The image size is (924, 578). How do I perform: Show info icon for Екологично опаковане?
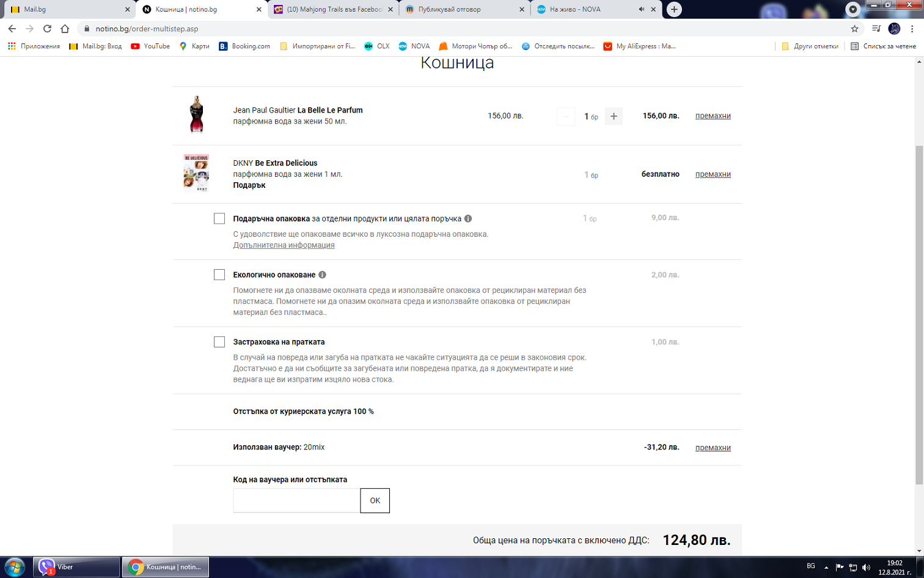[322, 275]
